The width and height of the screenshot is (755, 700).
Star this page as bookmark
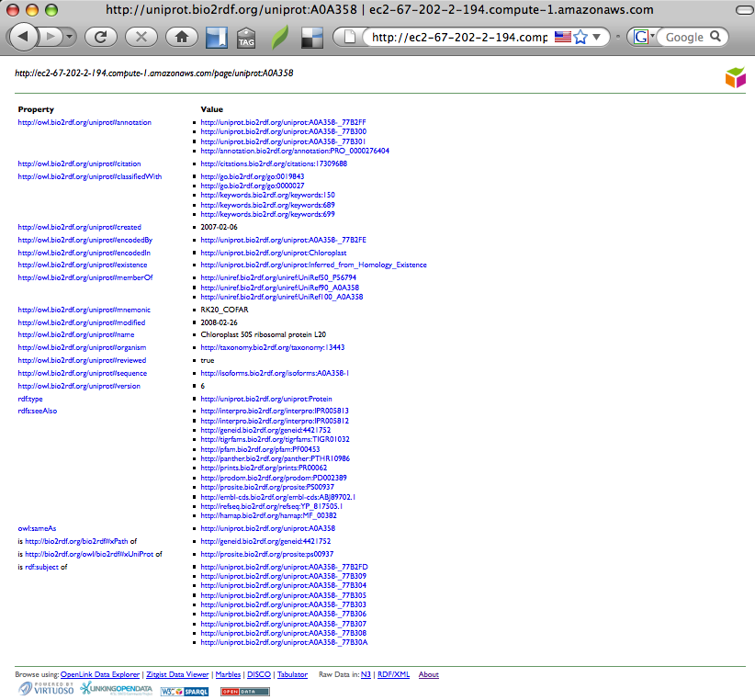point(580,38)
